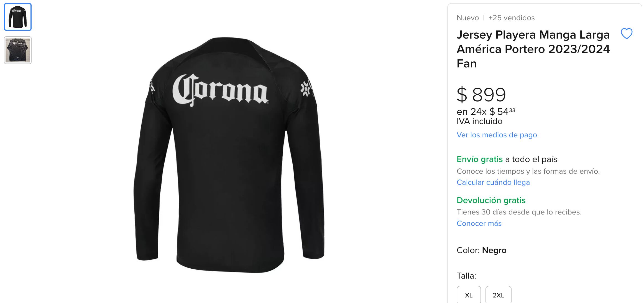
Task: Select the product title text
Action: 533,49
